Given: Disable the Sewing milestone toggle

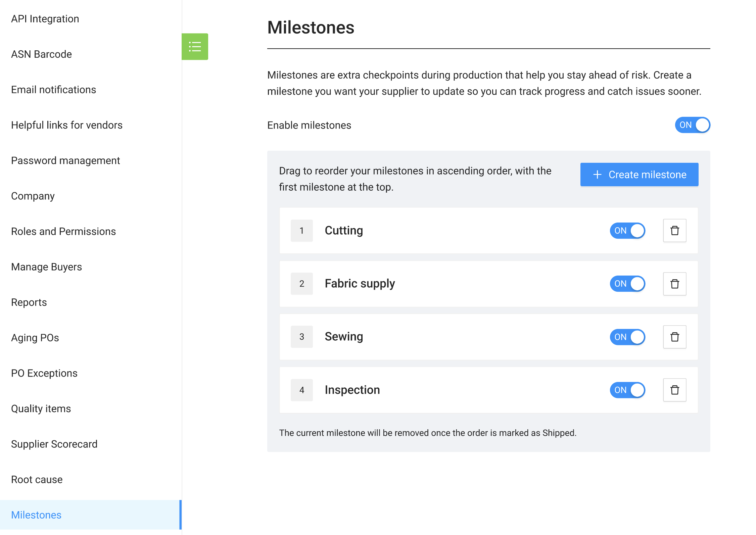Looking at the screenshot, I should click(x=627, y=337).
